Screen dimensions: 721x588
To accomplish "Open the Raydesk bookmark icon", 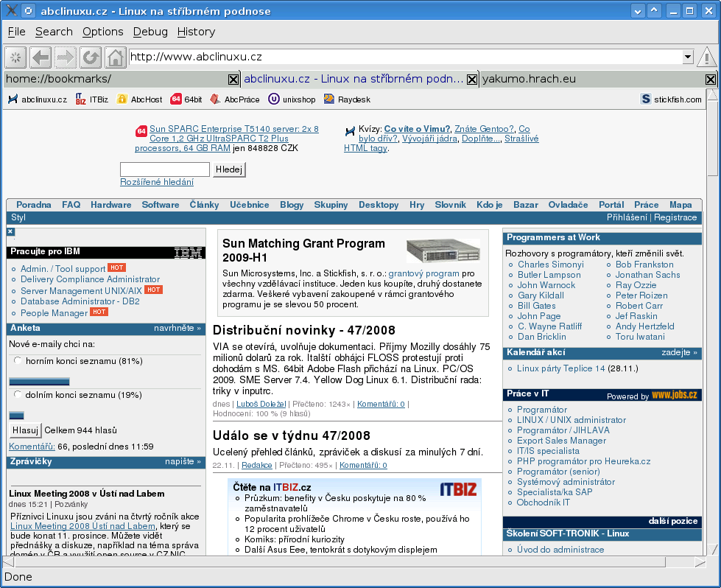I will pos(328,99).
